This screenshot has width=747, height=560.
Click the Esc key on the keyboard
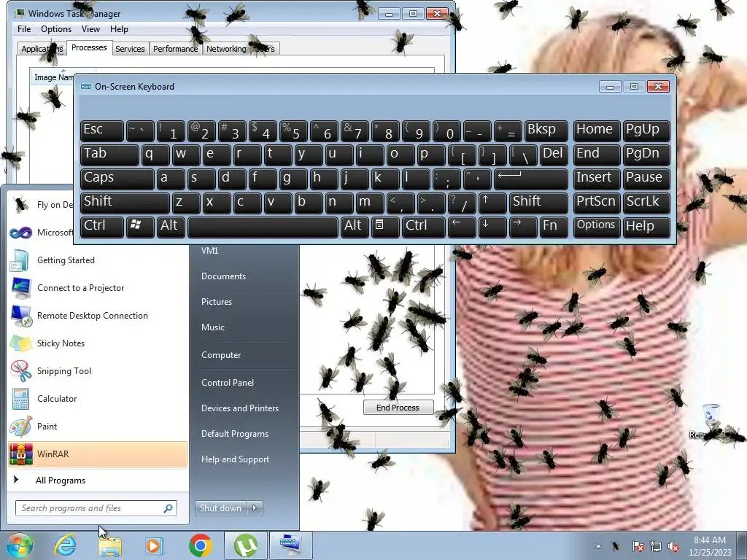point(102,131)
